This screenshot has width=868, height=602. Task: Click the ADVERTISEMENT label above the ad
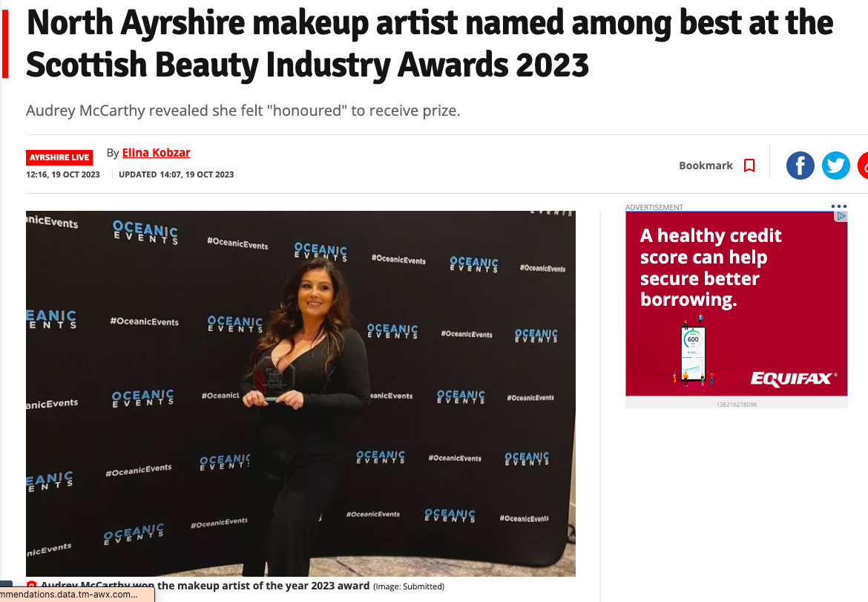tap(654, 207)
